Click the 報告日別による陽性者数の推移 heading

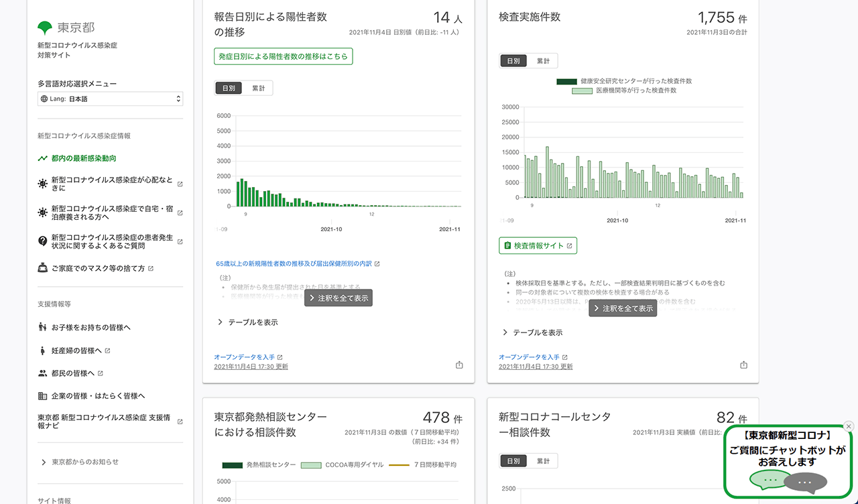click(x=271, y=24)
